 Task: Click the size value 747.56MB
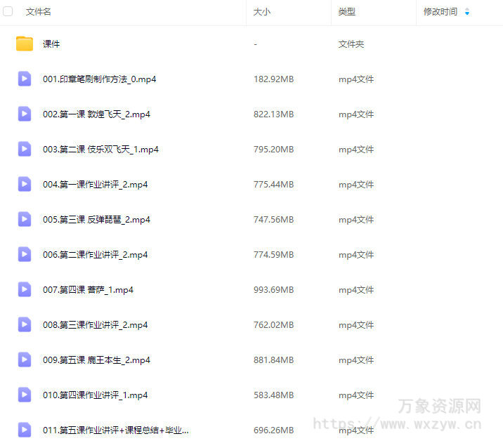pyautogui.click(x=274, y=220)
